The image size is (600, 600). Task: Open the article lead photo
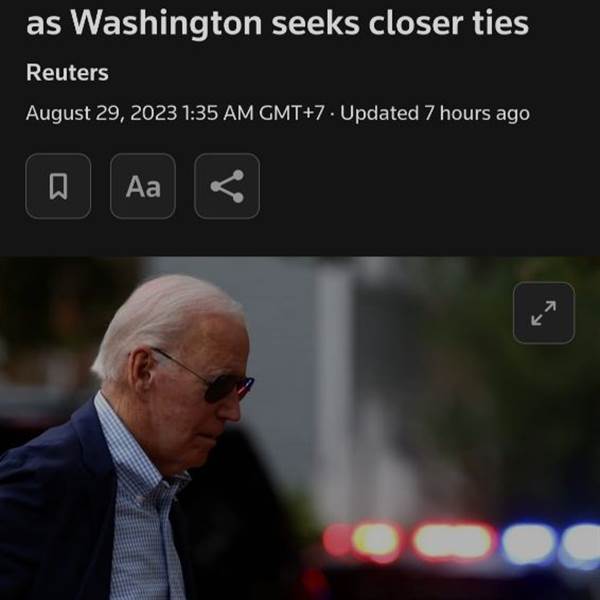[300, 428]
